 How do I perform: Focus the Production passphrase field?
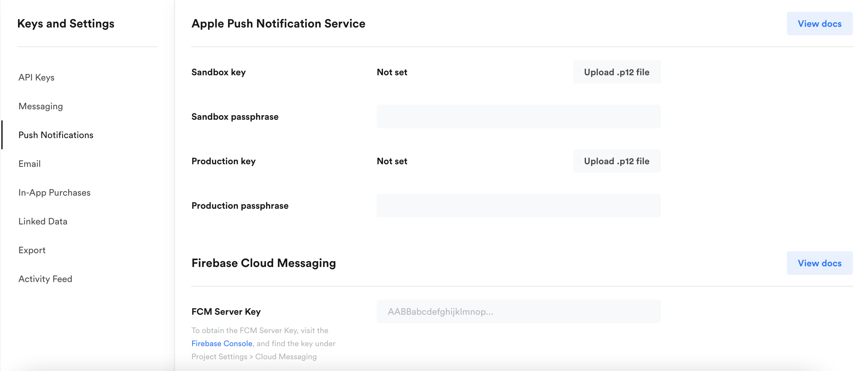point(518,206)
